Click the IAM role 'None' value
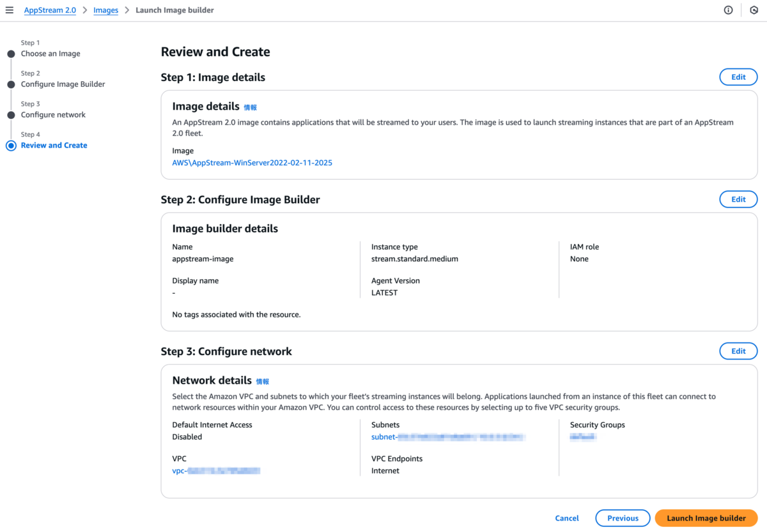 [579, 259]
